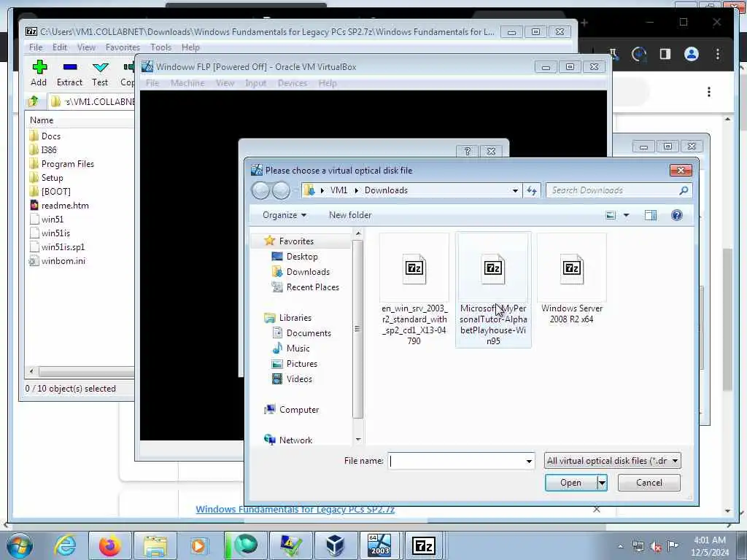747x560 pixels.
Task: Open Devices menu in VirtualBox window
Action: pos(293,83)
